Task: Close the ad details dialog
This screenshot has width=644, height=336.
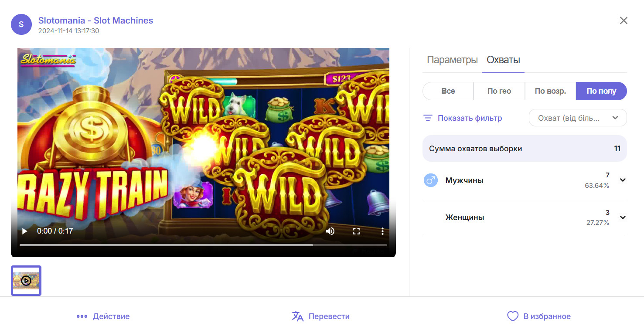Action: click(x=624, y=20)
